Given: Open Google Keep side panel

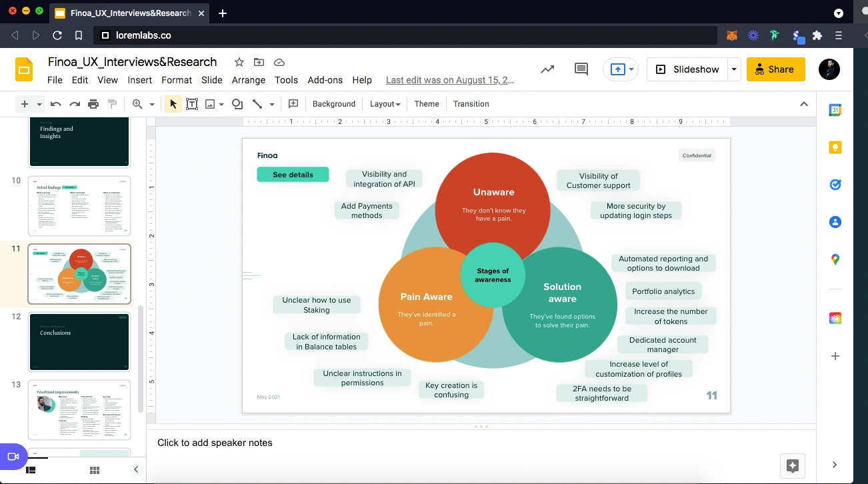Looking at the screenshot, I should click(x=835, y=148).
